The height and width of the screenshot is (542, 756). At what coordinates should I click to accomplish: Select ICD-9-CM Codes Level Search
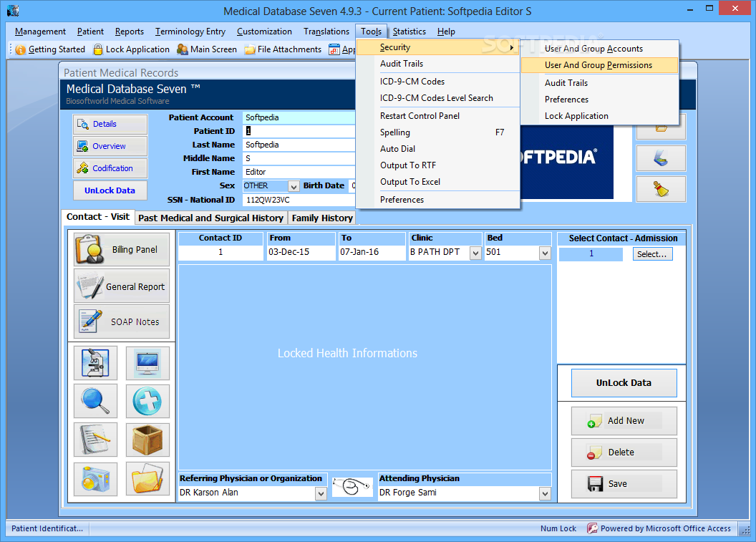coord(438,98)
